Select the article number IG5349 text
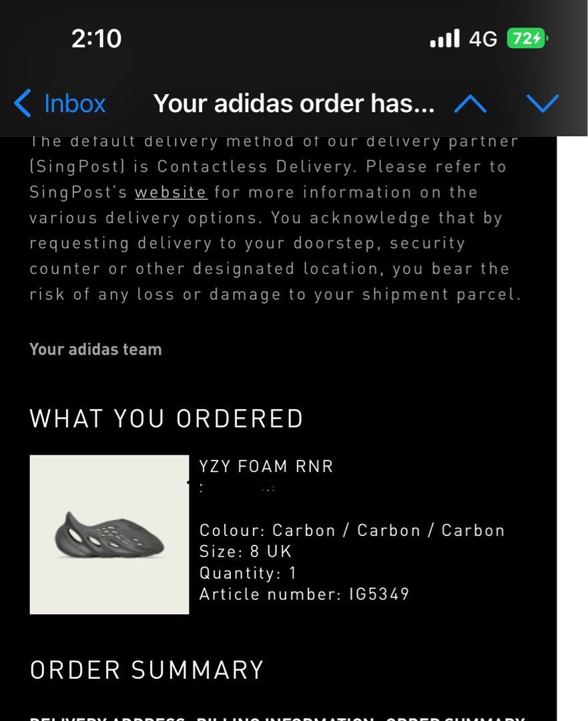588x721 pixels. click(x=379, y=594)
